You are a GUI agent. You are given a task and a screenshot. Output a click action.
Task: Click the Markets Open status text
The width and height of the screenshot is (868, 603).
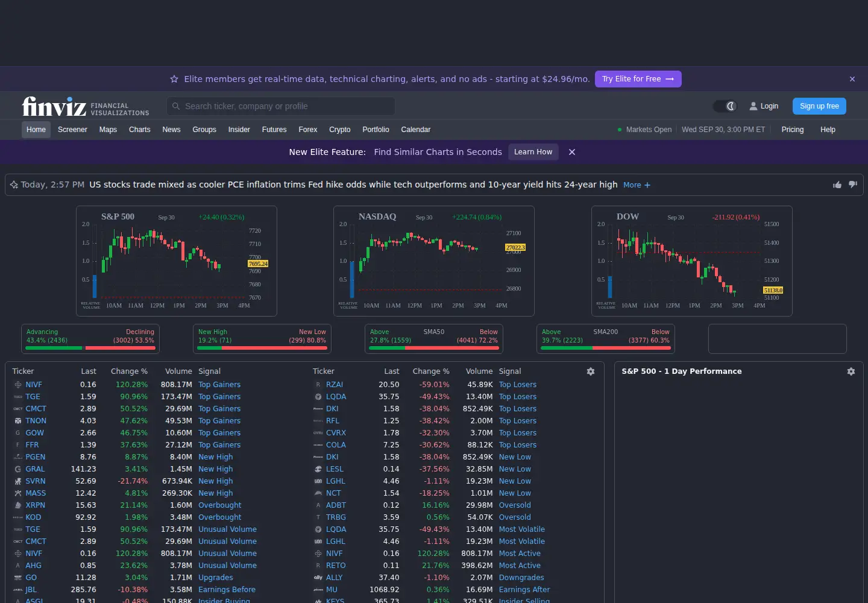(x=649, y=130)
